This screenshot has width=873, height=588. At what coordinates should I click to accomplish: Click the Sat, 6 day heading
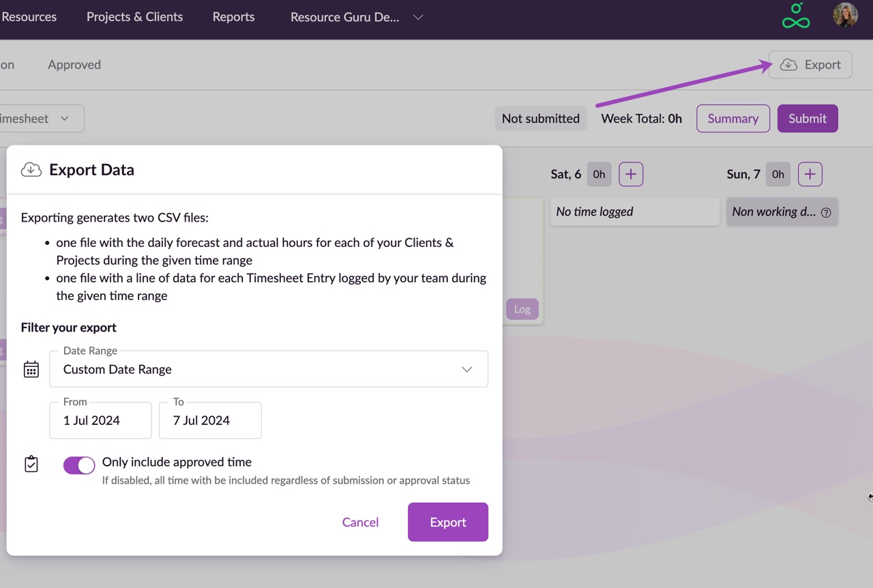point(566,174)
